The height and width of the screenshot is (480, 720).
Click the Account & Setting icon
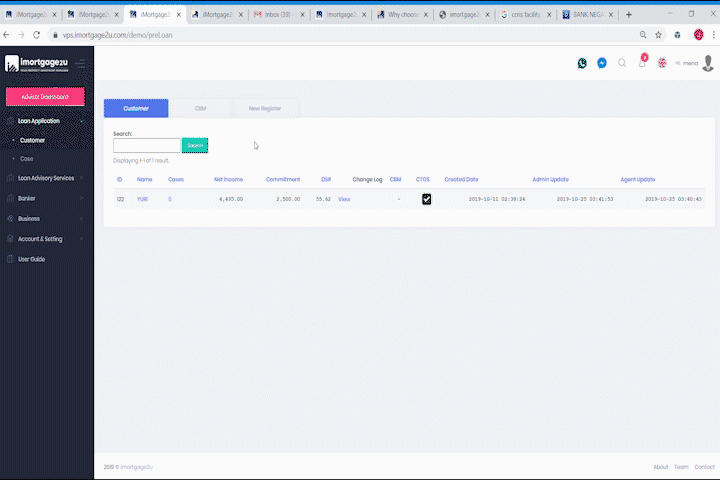10,238
